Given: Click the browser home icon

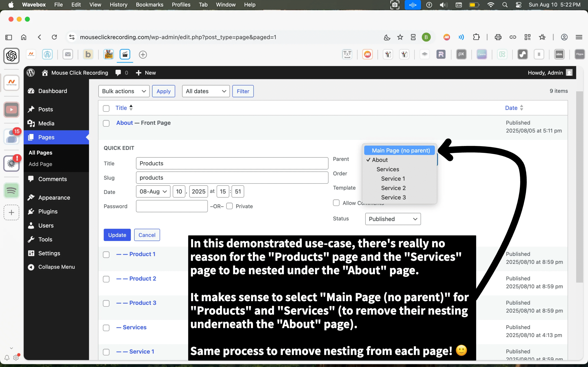Looking at the screenshot, I should [24, 37].
